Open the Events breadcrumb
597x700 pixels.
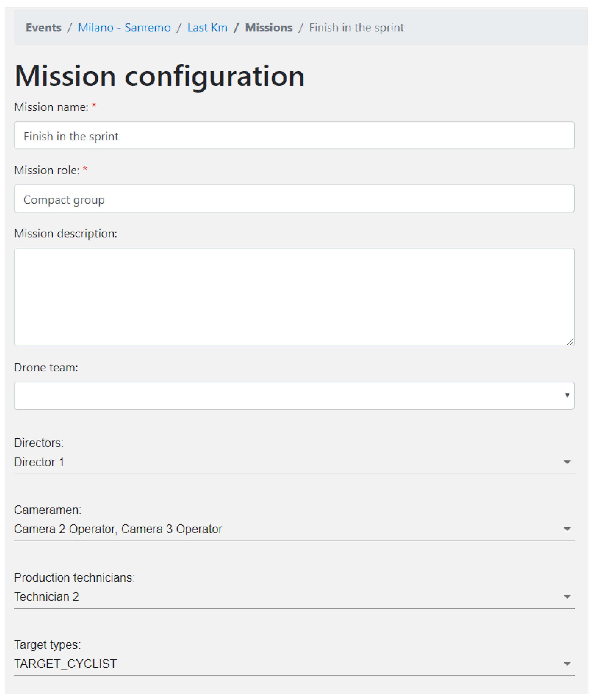click(44, 28)
